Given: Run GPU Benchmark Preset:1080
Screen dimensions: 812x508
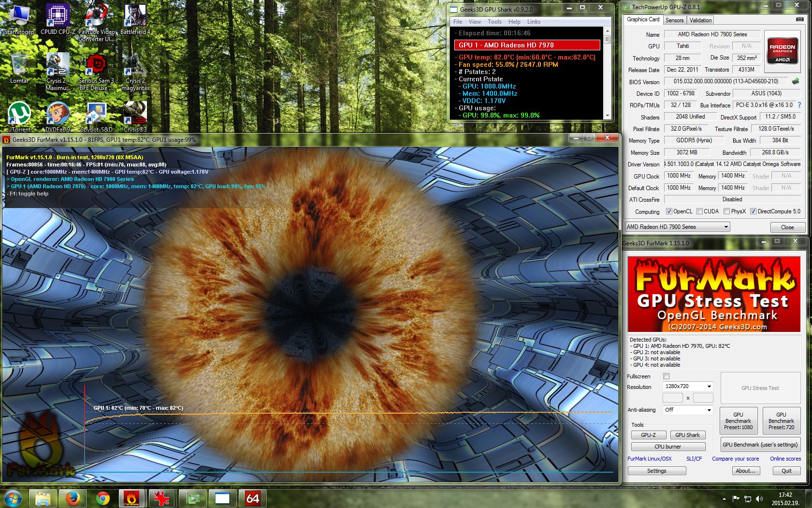Looking at the screenshot, I should point(738,421).
